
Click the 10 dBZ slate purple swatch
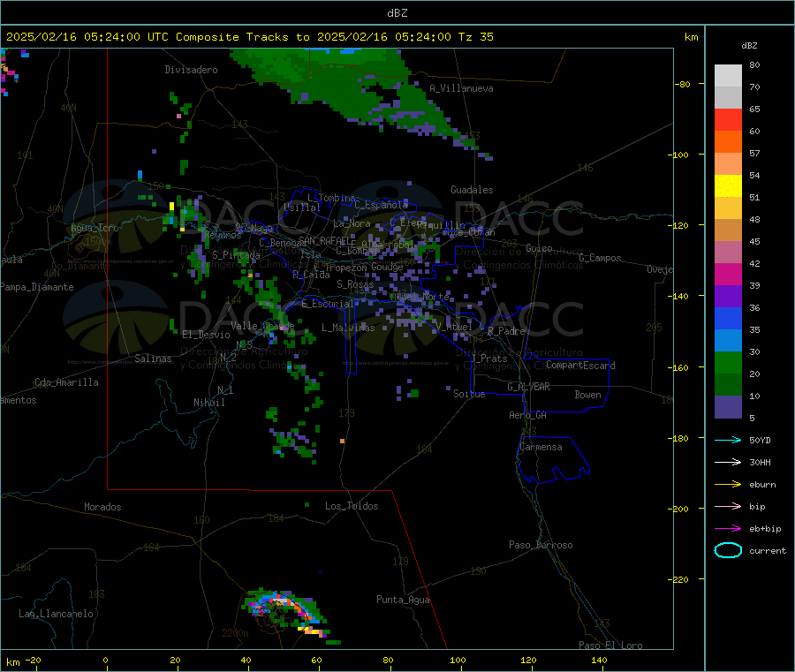coord(728,407)
